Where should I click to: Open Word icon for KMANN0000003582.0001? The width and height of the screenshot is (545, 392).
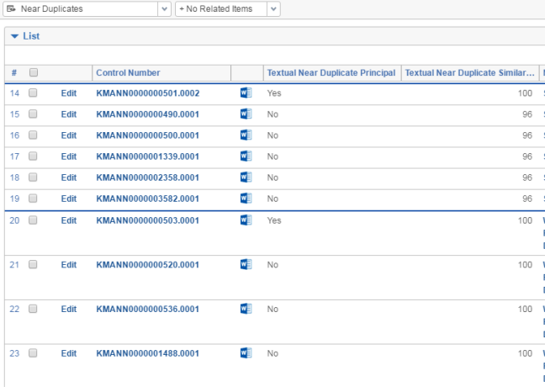tap(246, 199)
